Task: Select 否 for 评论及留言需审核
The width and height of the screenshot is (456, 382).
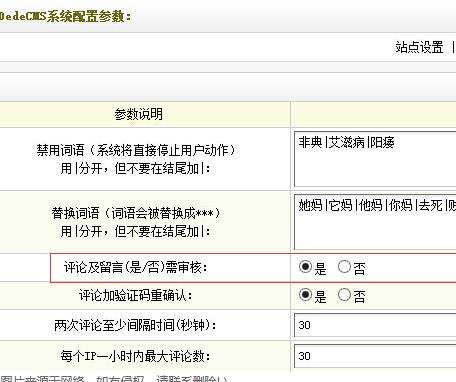Action: (344, 267)
